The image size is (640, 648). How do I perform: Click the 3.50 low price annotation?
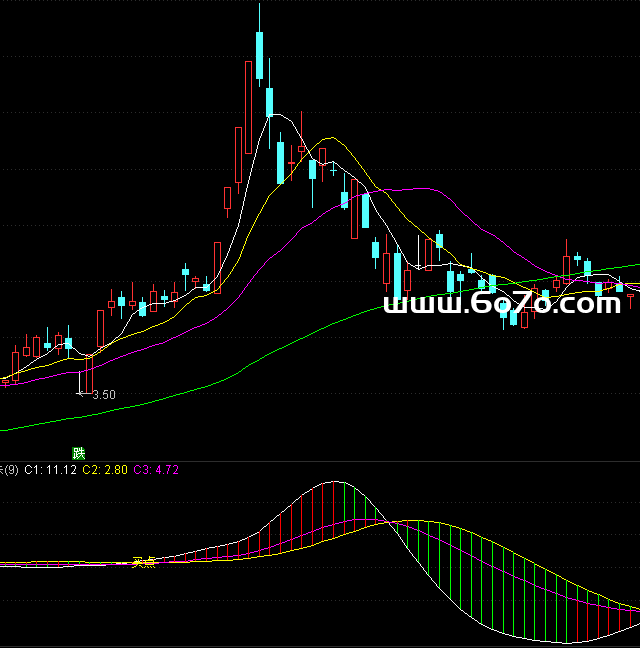103,395
